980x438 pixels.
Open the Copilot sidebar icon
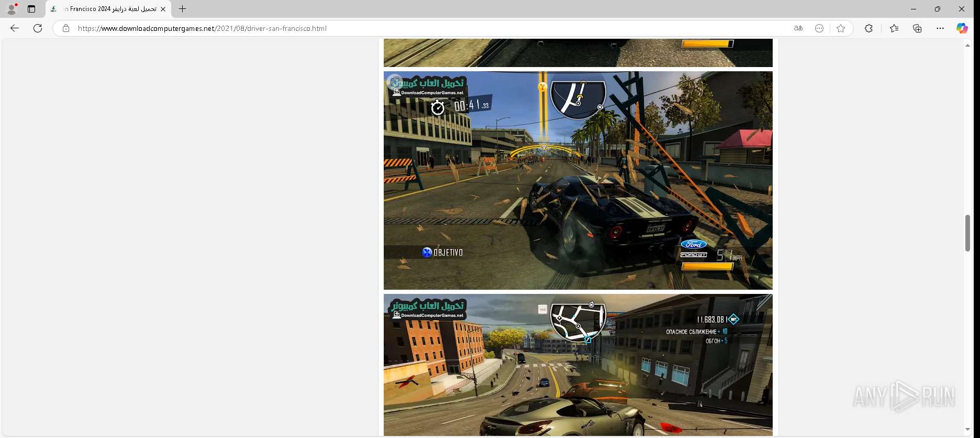coord(962,28)
